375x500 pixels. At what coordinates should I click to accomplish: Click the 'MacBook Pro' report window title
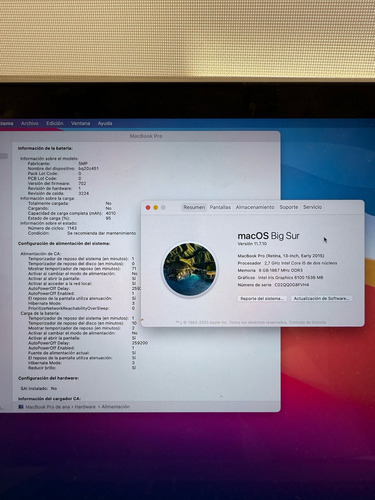point(146,136)
